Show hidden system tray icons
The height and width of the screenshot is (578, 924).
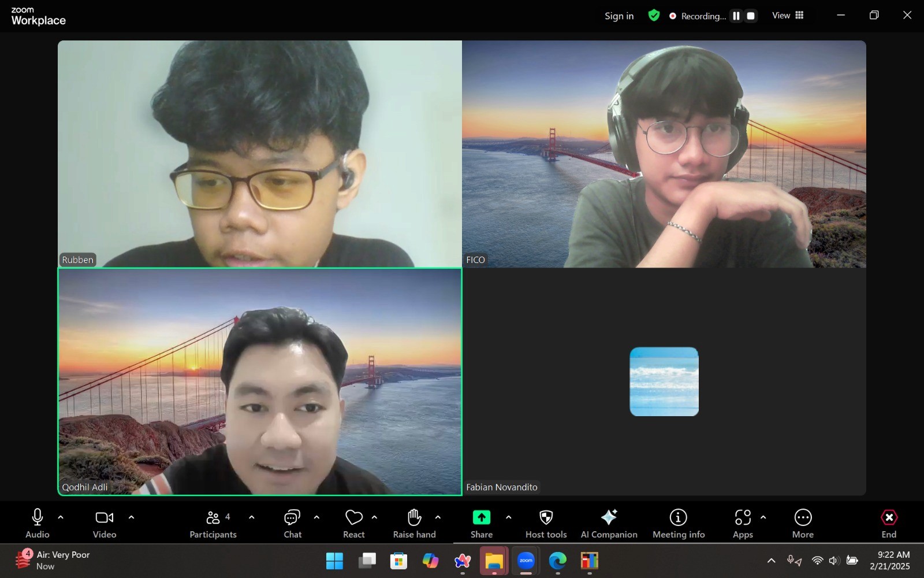(771, 561)
